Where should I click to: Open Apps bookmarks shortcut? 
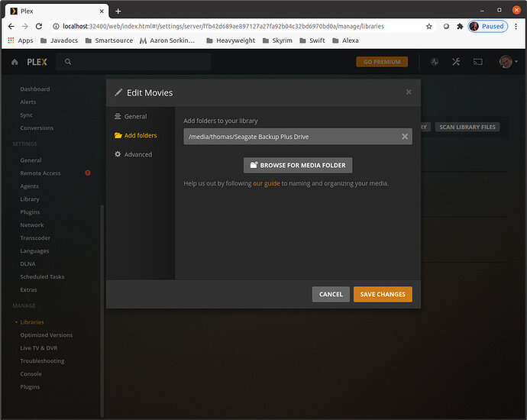[x=21, y=40]
